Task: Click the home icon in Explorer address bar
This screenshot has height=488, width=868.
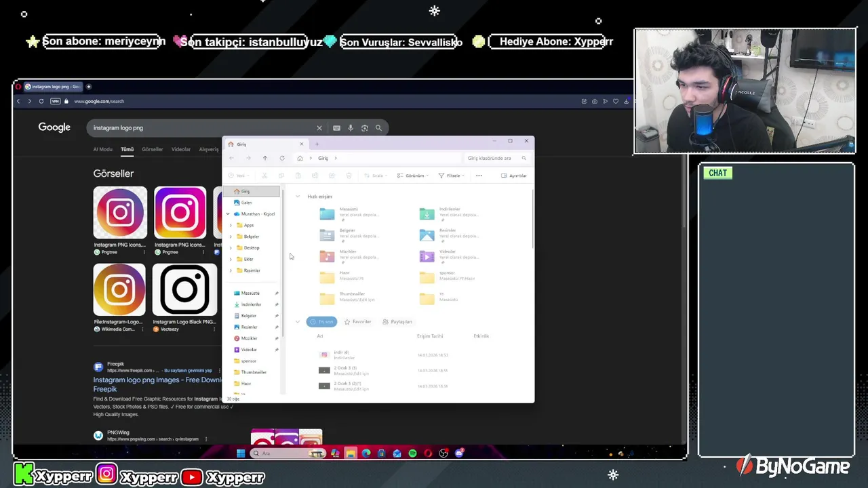Action: [300, 158]
